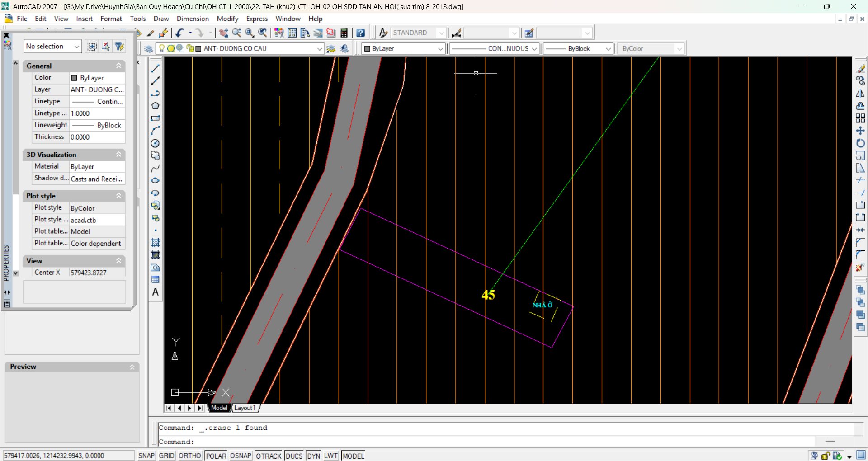Collapse the General properties section
This screenshot has height=461, width=868.
[x=119, y=66]
